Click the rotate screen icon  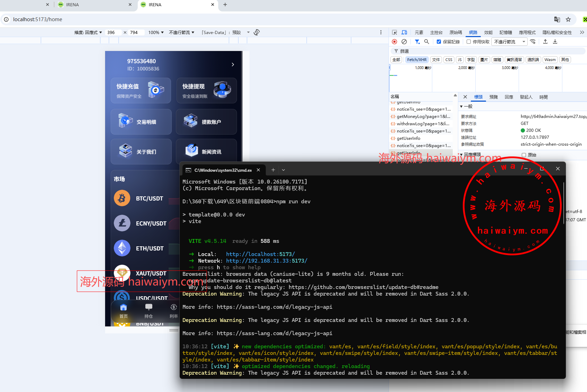pos(257,32)
